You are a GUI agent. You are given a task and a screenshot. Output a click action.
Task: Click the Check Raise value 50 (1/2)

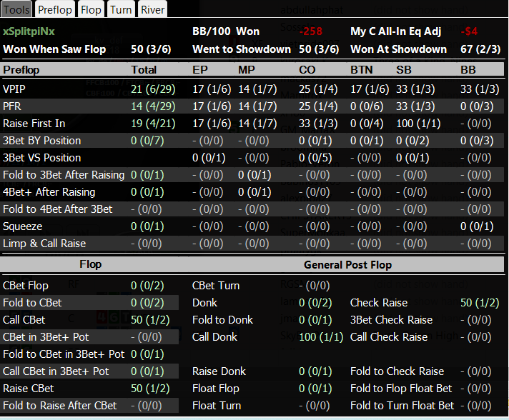(x=480, y=303)
